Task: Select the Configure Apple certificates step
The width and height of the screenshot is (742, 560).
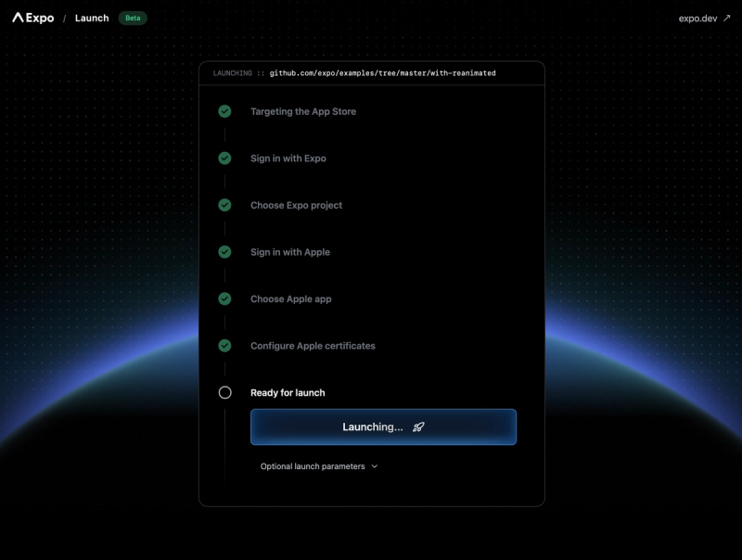Action: (x=313, y=346)
